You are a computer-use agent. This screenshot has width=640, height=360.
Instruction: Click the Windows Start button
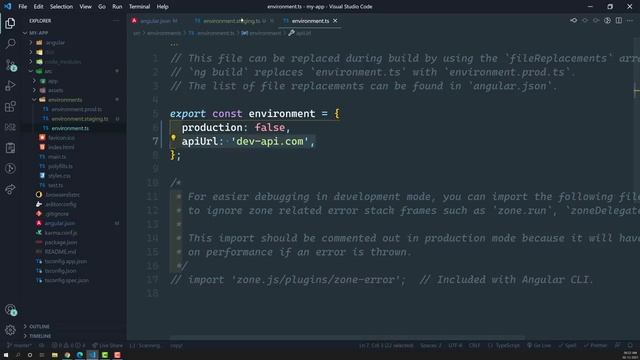coord(6,355)
